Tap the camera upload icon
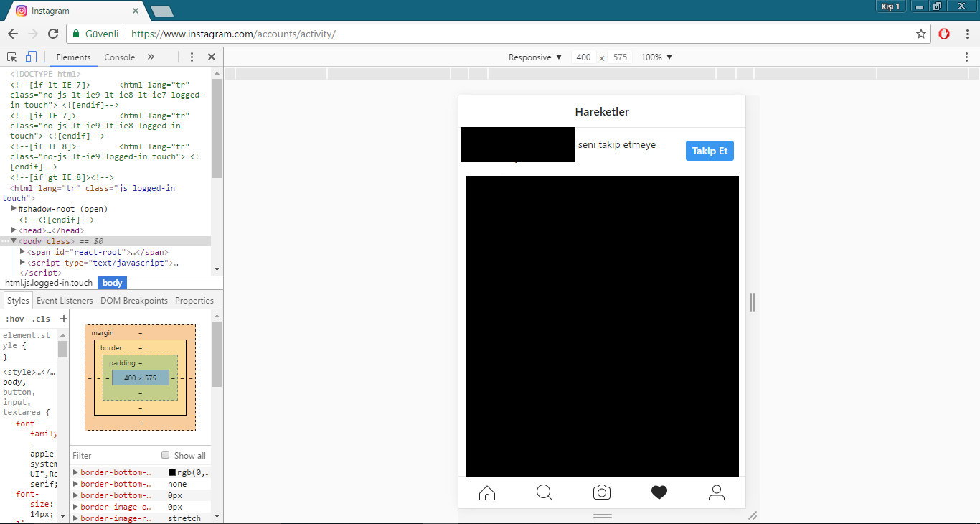Screen dimensions: 980x524 point(602,492)
